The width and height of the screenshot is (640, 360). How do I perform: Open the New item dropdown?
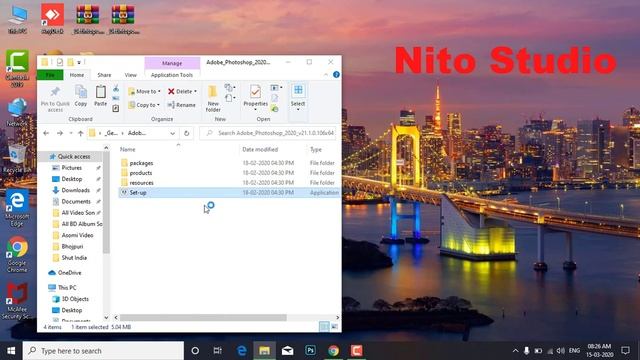(x=230, y=88)
